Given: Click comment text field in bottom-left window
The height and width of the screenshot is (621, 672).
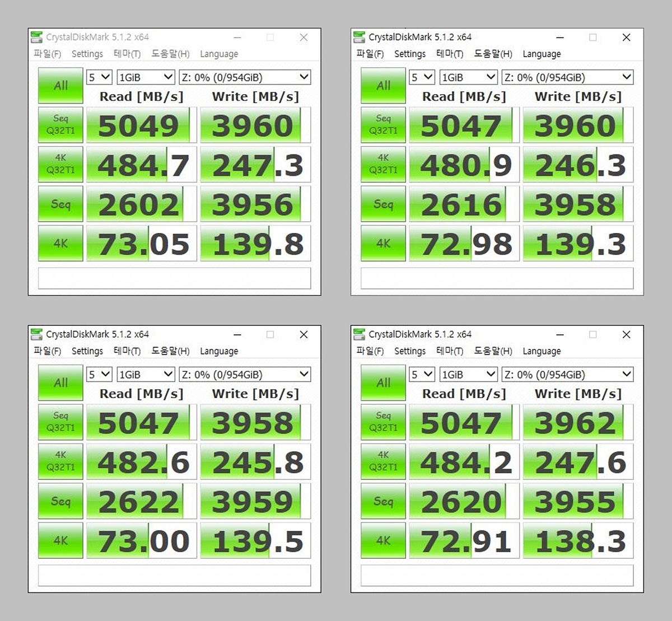Looking at the screenshot, I should coord(174,575).
